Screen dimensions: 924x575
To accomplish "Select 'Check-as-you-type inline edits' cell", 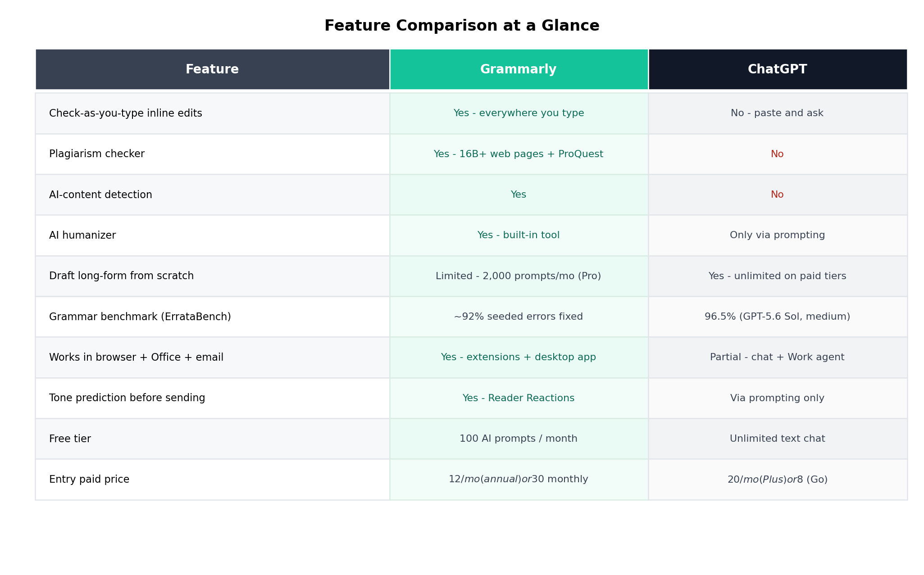I will coord(212,113).
